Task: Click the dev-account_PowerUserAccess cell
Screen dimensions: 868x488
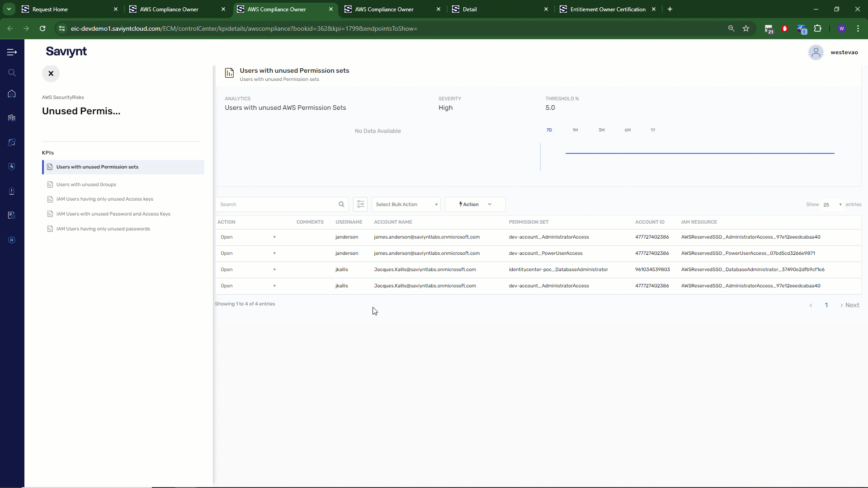Action: [546, 253]
